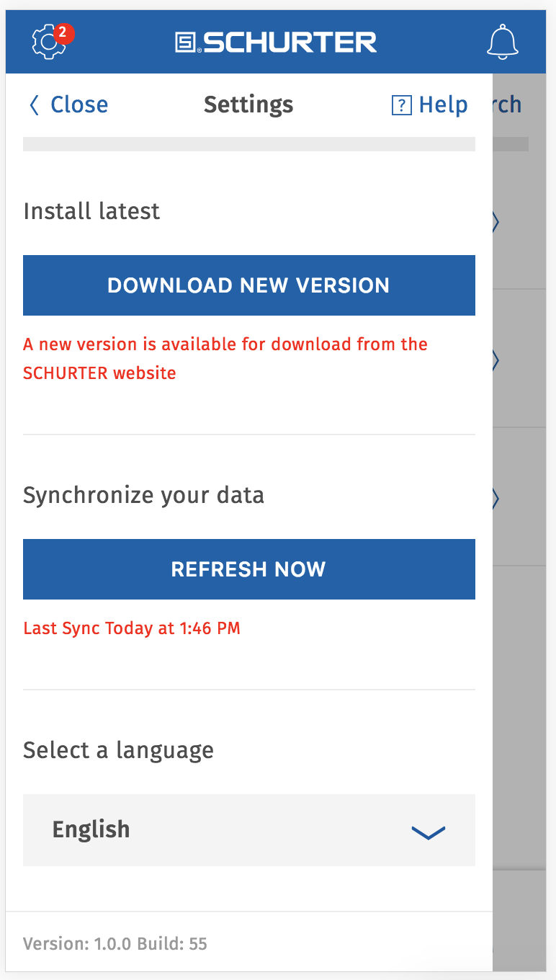This screenshot has width=556, height=980.
Task: Click the red badge showing 2
Action: pos(63,32)
